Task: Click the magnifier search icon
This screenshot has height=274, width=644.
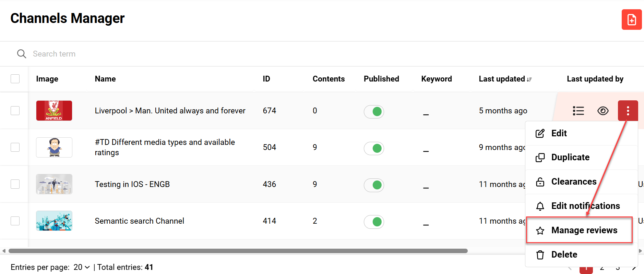Action: click(x=22, y=54)
